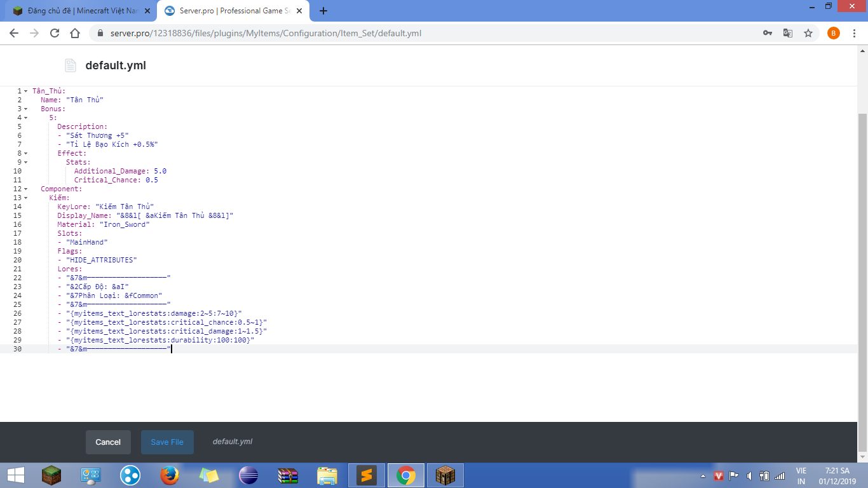Open the crafting table Minecraft launcher icon
Viewport: 868px width, 488px height.
[x=445, y=475]
